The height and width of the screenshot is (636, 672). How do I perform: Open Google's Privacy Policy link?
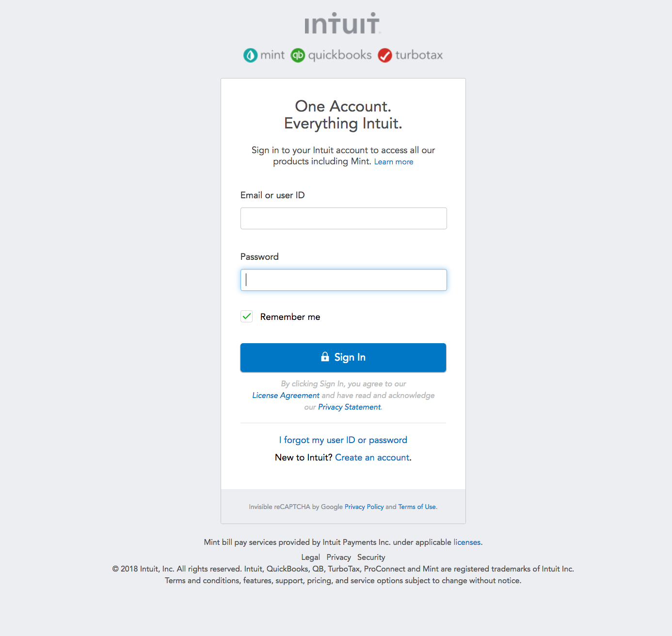tap(364, 507)
